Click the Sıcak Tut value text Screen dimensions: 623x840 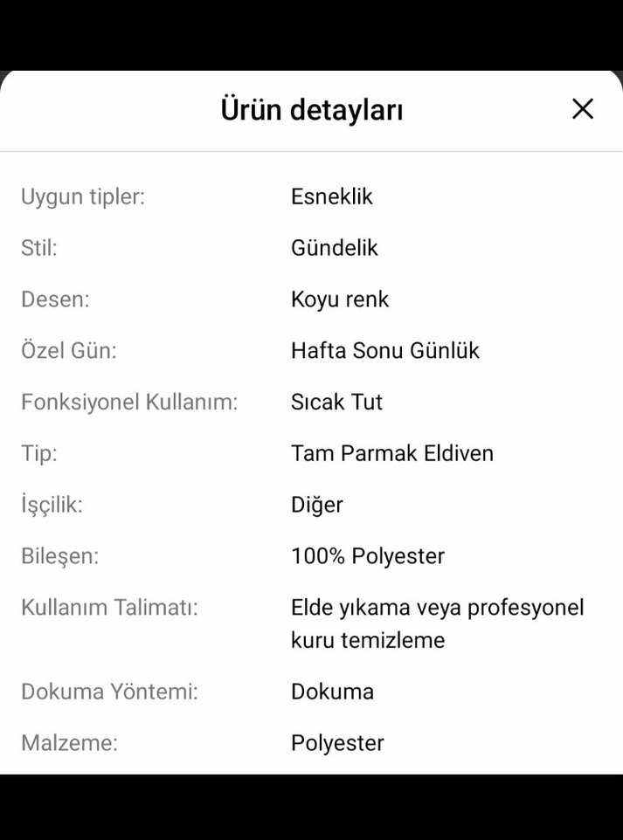pyautogui.click(x=337, y=402)
